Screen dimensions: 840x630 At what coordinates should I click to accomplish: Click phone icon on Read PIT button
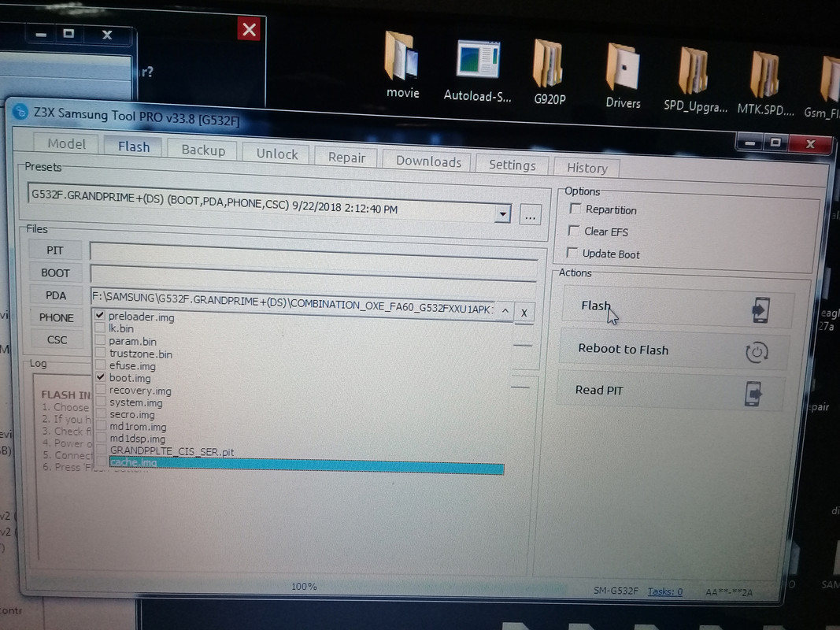click(753, 394)
